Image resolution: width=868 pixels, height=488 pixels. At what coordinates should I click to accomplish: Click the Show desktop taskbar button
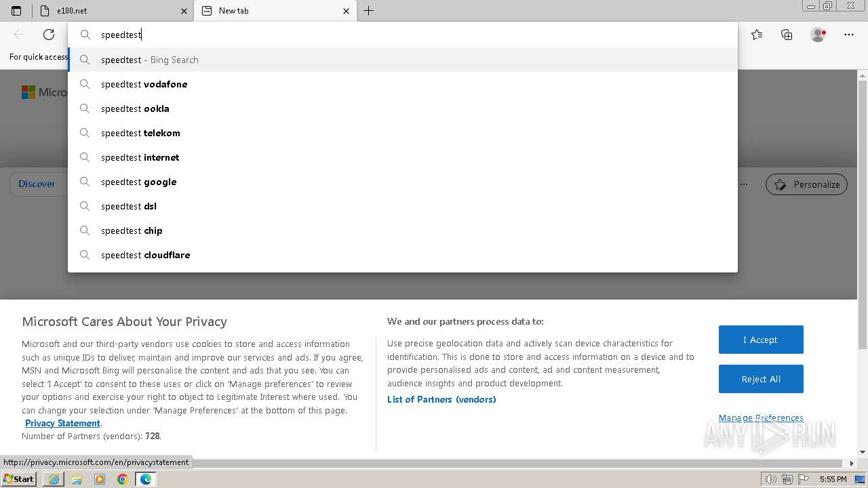861,479
